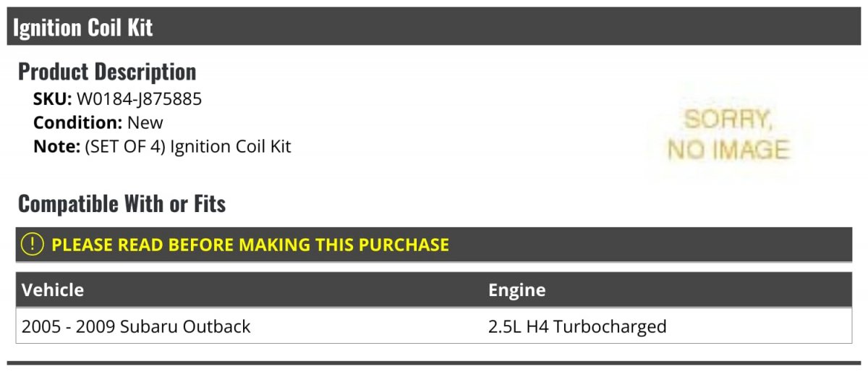Click the yellow warning exclamation icon
The width and height of the screenshot is (868, 372).
click(33, 245)
